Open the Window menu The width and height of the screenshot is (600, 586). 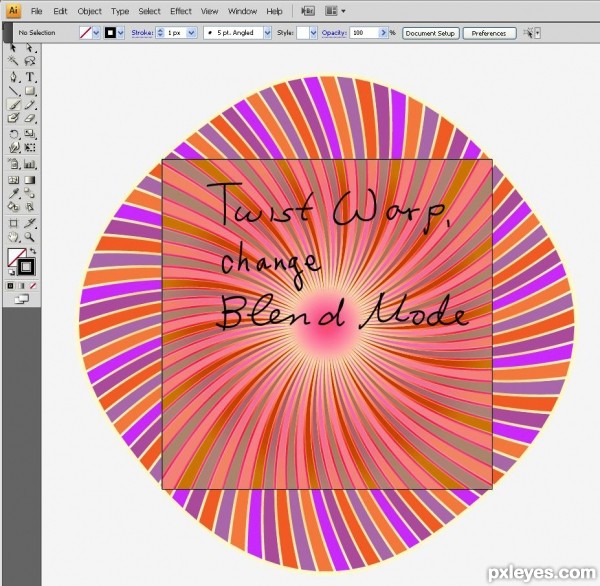pyautogui.click(x=242, y=11)
